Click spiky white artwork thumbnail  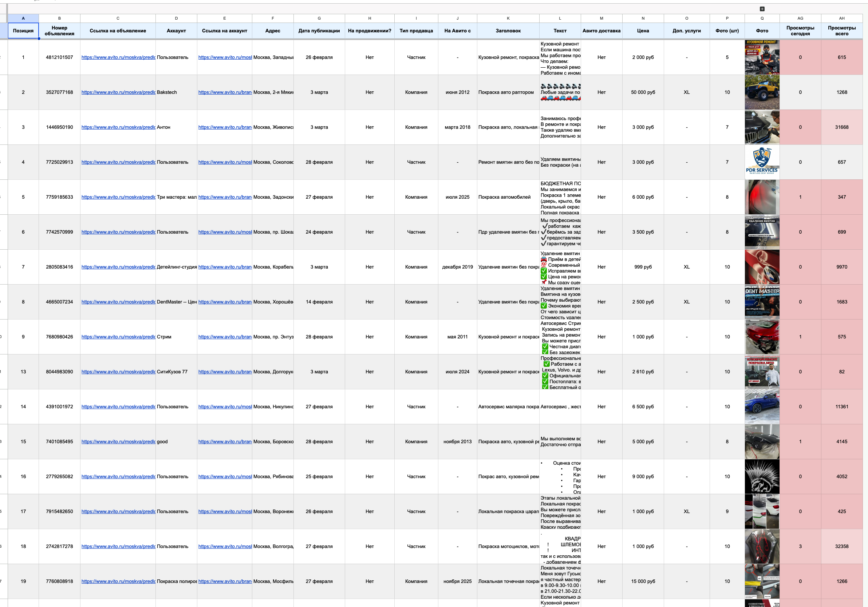click(x=762, y=476)
